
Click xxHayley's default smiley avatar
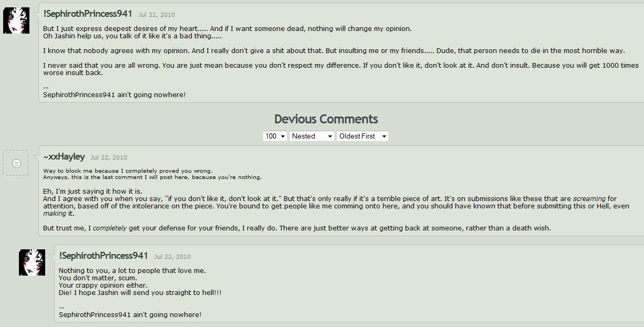coord(16,163)
